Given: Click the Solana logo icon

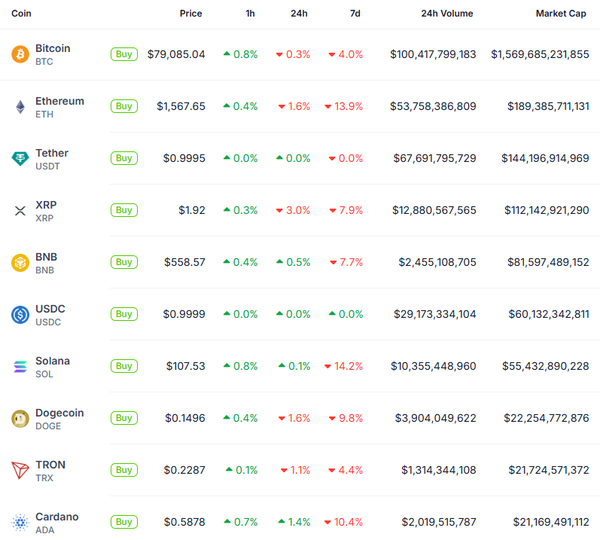Looking at the screenshot, I should pyautogui.click(x=20, y=366).
